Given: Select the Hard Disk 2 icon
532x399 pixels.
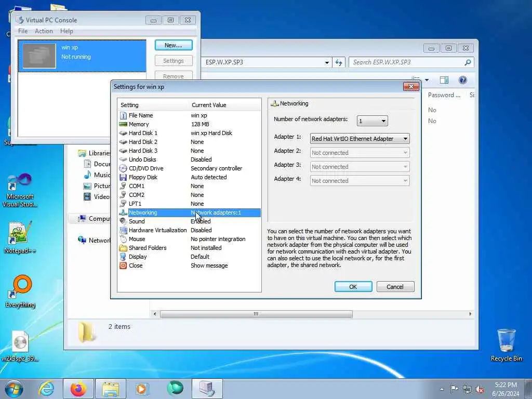Looking at the screenshot, I should click(x=123, y=142).
